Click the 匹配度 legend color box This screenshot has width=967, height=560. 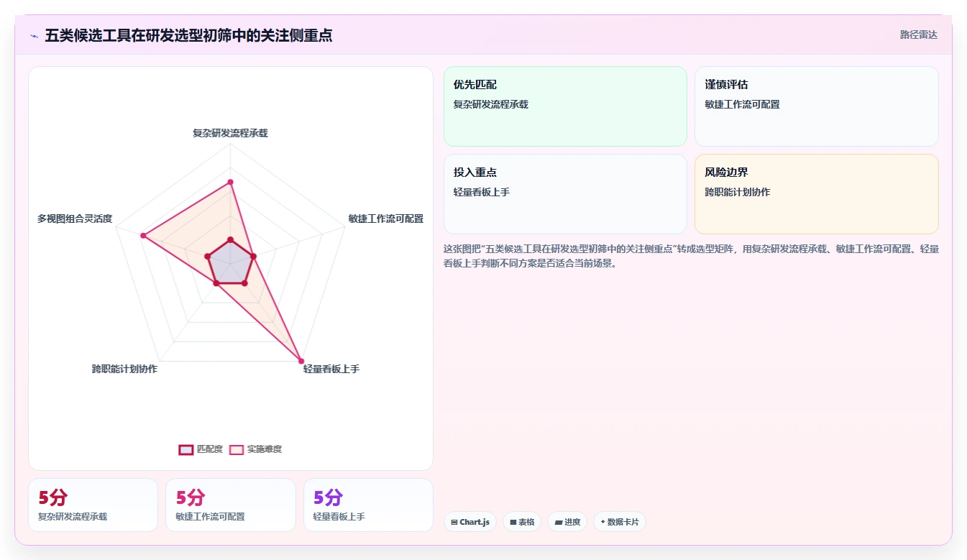185,449
